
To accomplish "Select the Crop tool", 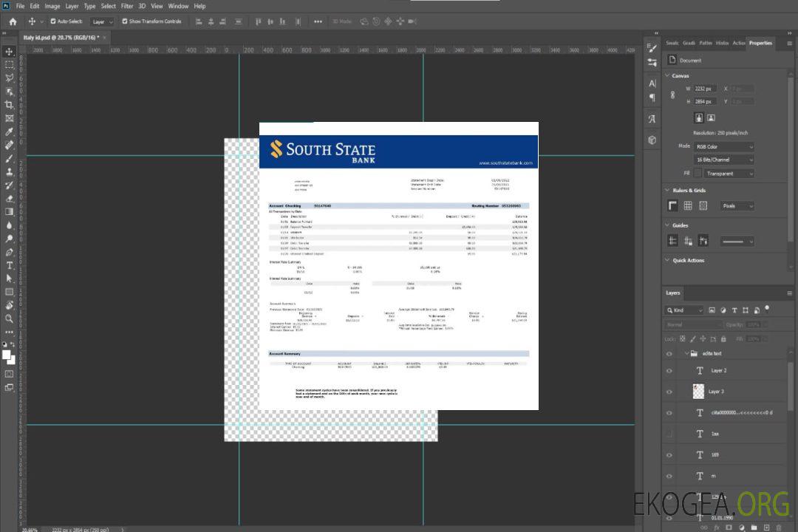I will coord(9,105).
